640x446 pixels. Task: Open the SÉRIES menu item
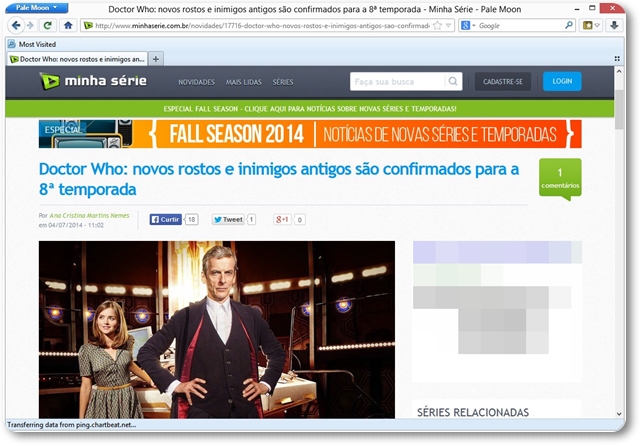click(283, 82)
